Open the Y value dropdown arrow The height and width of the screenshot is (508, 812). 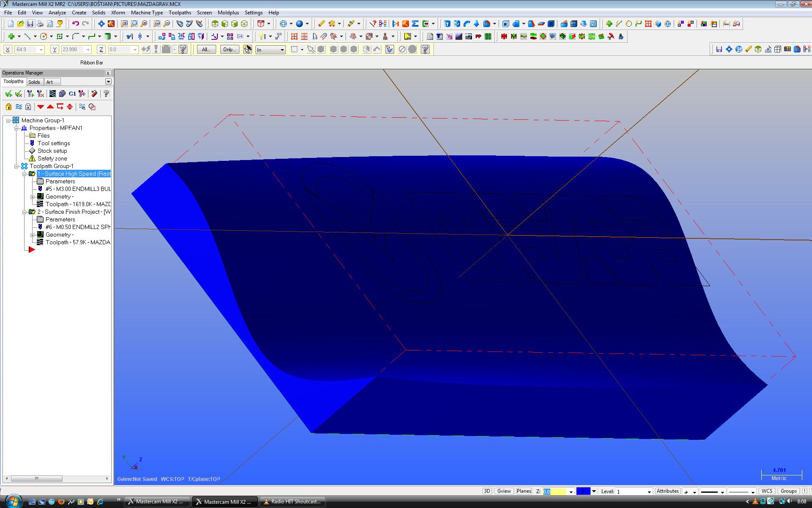tap(88, 50)
